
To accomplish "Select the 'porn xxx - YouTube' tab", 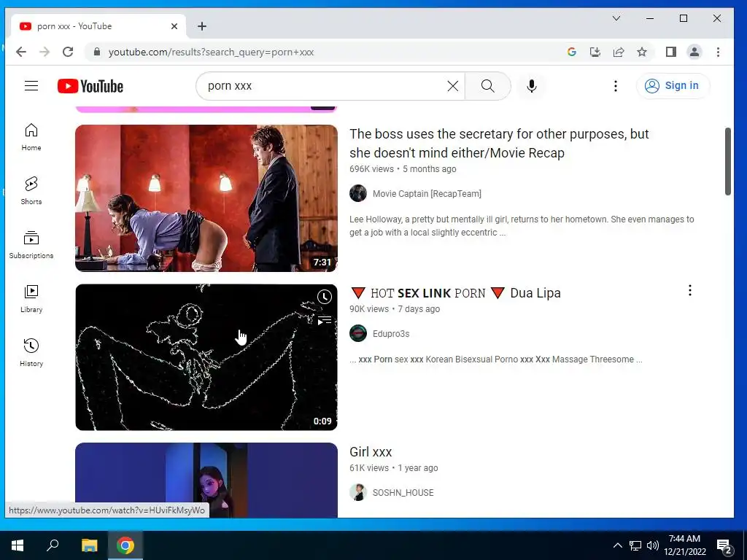I will coord(98,26).
